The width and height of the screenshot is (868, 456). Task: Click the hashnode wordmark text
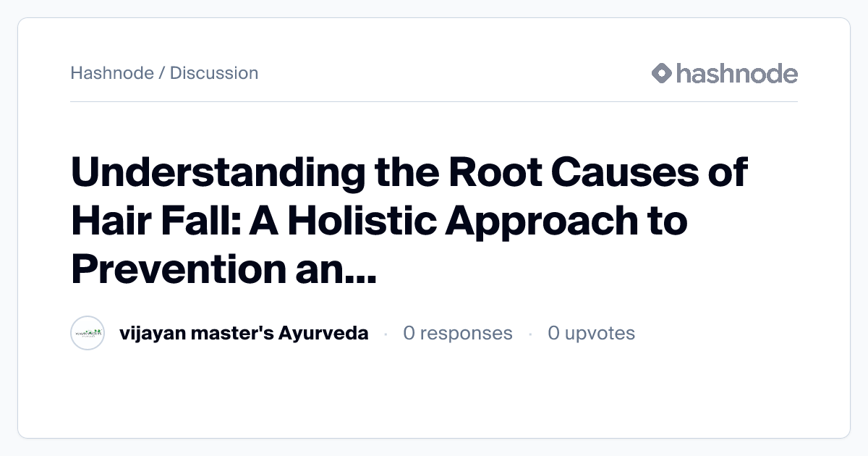pos(736,73)
